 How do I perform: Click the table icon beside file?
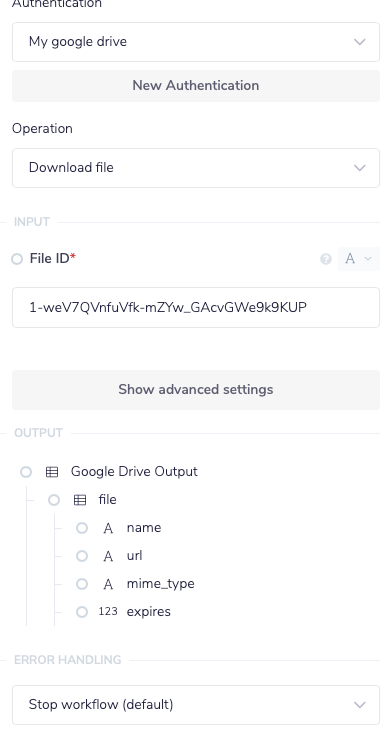point(80,500)
